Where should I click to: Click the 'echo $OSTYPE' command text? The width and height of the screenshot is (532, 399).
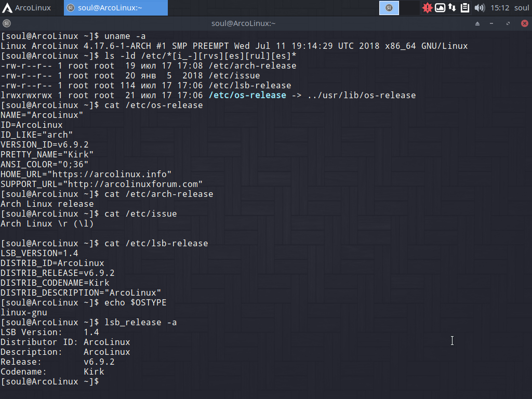click(136, 303)
